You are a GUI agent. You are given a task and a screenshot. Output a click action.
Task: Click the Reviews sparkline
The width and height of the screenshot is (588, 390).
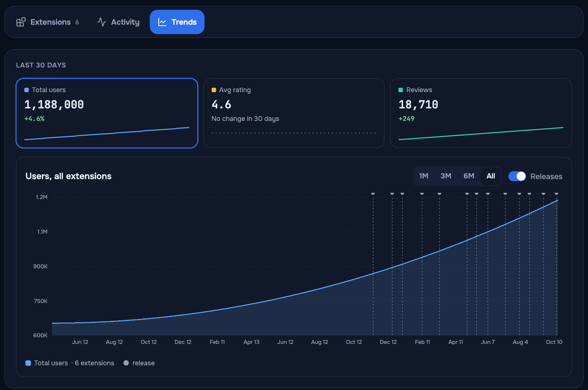[x=481, y=134]
